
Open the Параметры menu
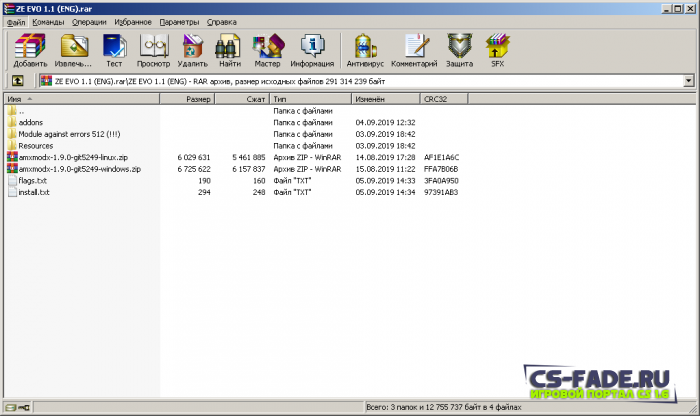179,22
